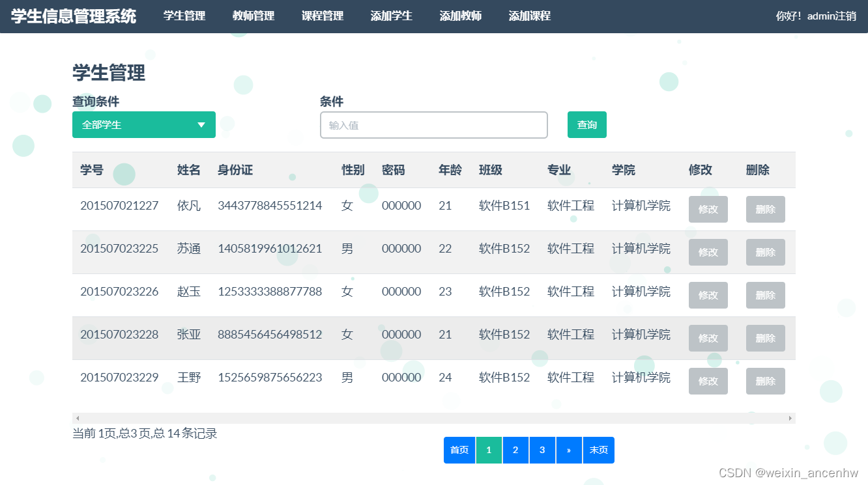Viewport: 868px width, 485px height.
Task: Go to page 2 in pagination
Action: pos(515,450)
